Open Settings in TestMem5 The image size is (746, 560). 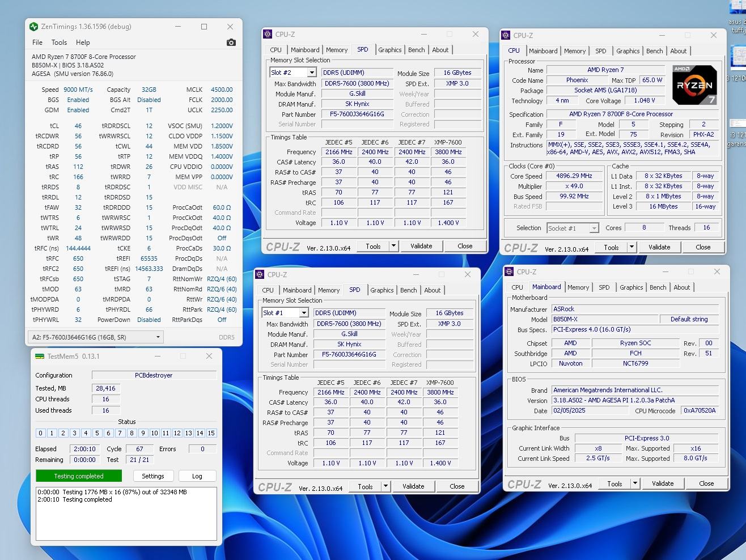pyautogui.click(x=153, y=476)
